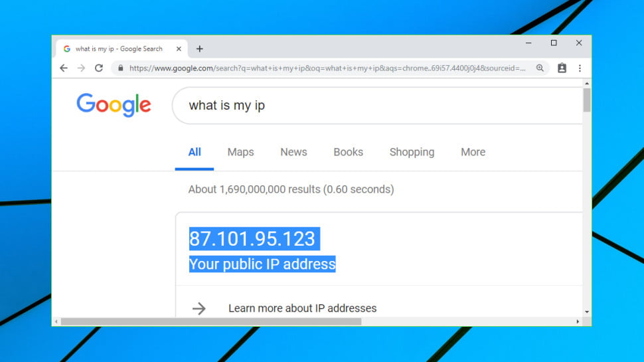
Task: Open a new browser tab
Action: [199, 48]
